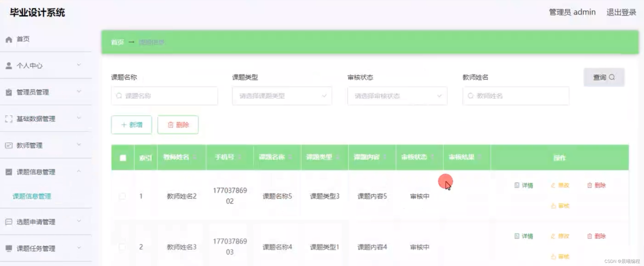Expand the 选题申请管理 menu chevron
This screenshot has height=266, width=644.
(x=79, y=221)
